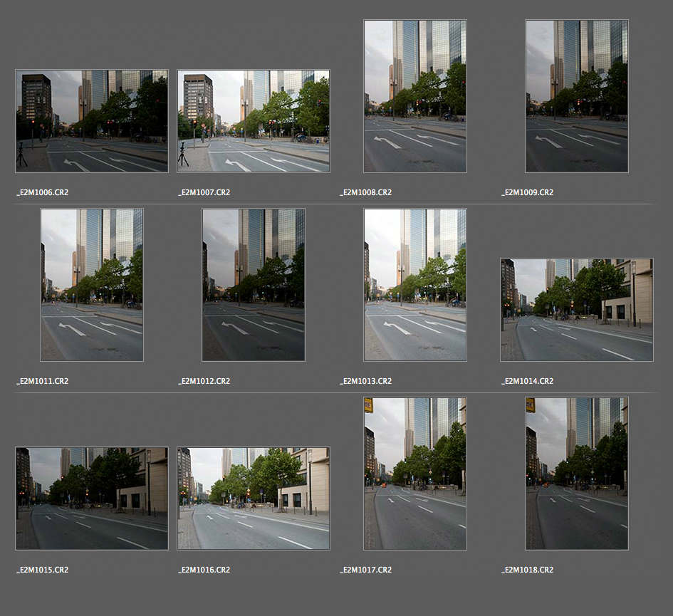Screen dimensions: 673x616
Task: Click landscape thumbnail _E2M1014.CR2
Action: coord(576,310)
